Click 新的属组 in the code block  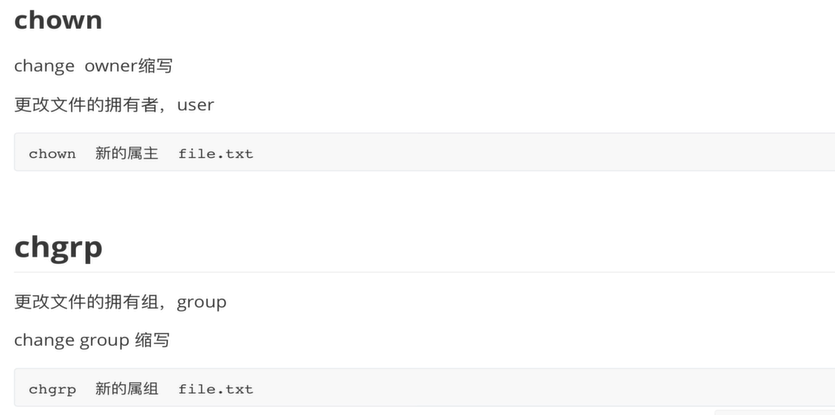pos(127,389)
